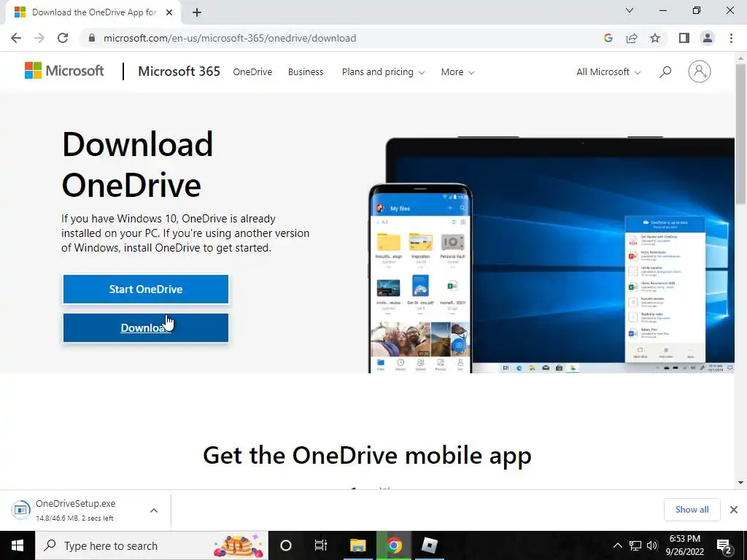Click the browser forward arrow

(x=39, y=38)
